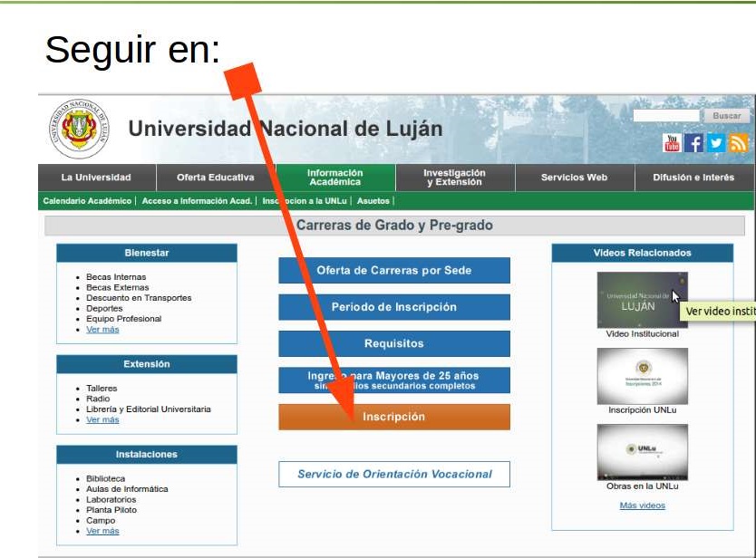Screen dimensions: 756x558
Task: Open Difusión e Interés menu
Action: (693, 178)
